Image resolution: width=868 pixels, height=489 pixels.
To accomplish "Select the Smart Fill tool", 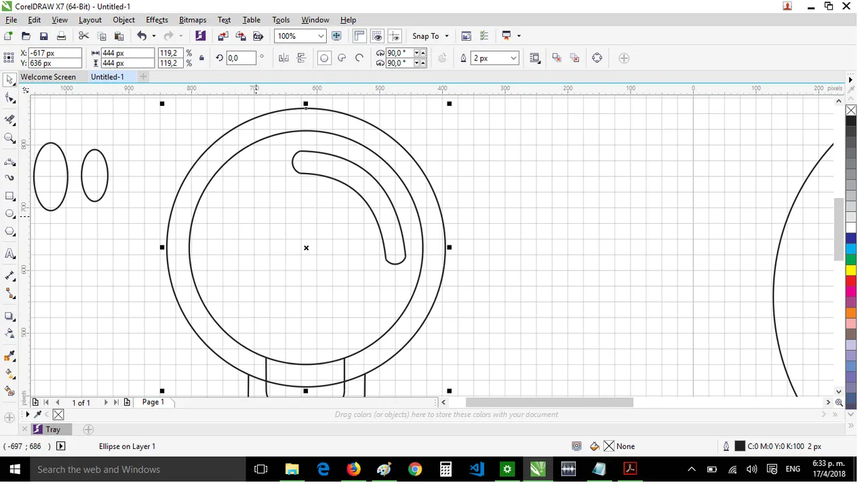I will (x=9, y=391).
